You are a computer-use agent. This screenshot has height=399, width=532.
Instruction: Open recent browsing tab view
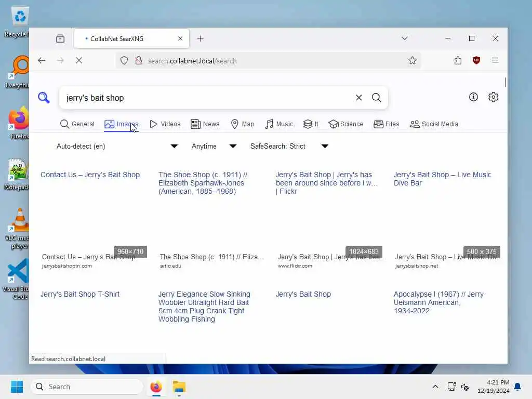tap(60, 38)
